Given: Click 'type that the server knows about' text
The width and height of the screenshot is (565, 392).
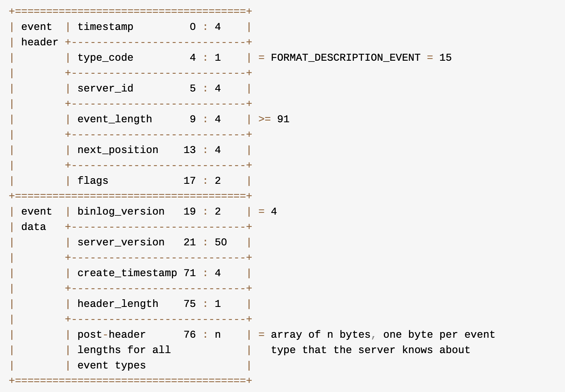Looking at the screenshot, I should [370, 350].
